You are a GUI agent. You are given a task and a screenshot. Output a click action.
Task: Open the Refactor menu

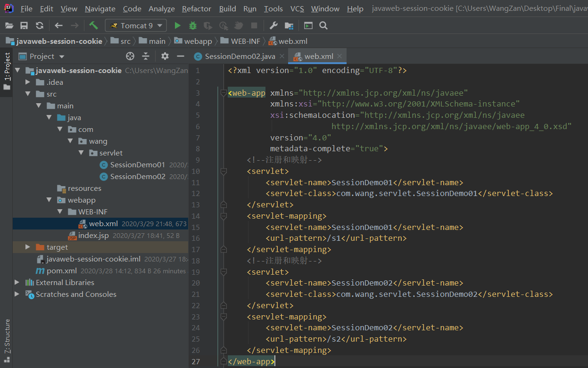point(196,9)
